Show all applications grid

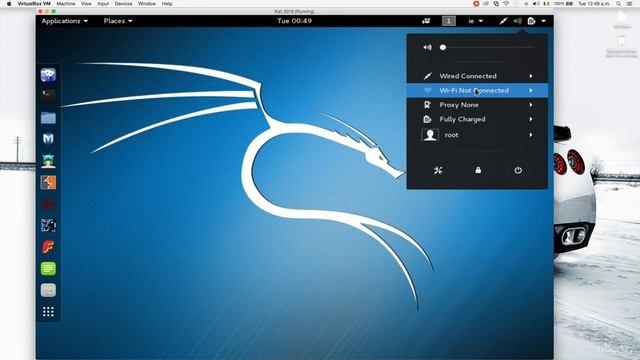point(48,312)
